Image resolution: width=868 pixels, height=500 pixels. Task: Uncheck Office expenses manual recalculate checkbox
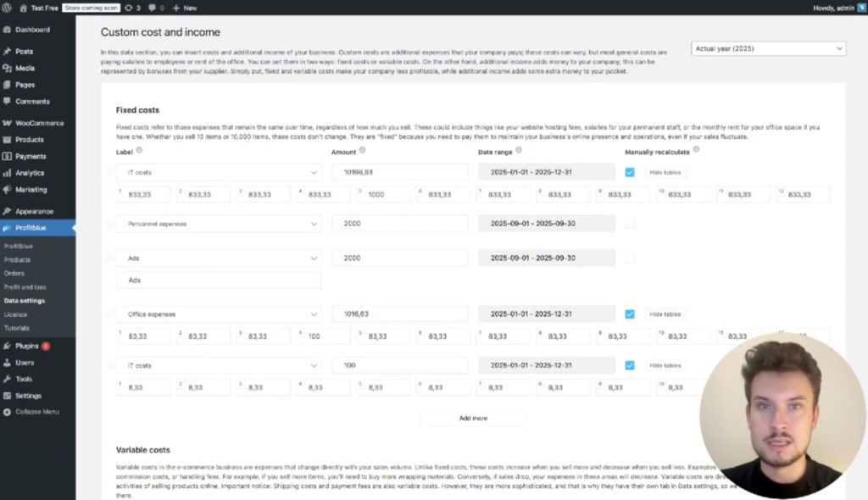point(629,314)
